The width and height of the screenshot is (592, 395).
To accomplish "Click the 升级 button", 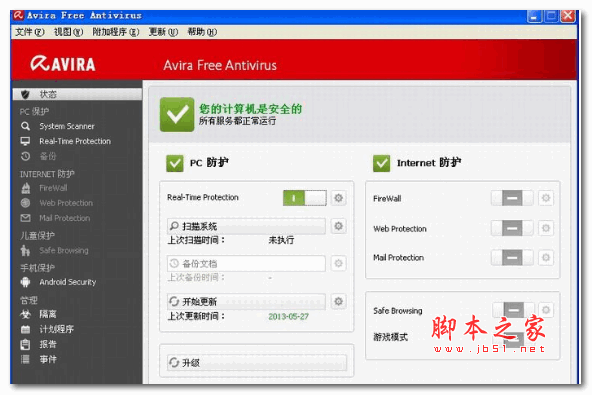I will (257, 363).
